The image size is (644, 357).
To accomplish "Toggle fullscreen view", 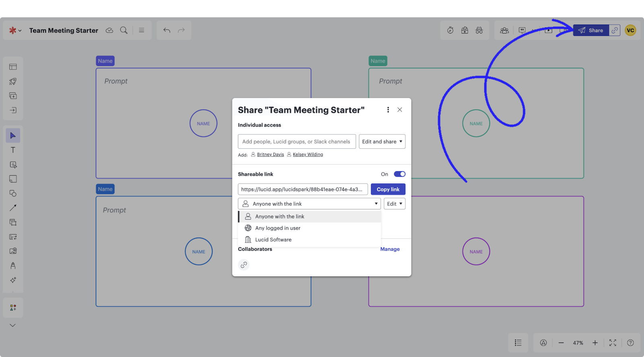I will click(x=613, y=343).
